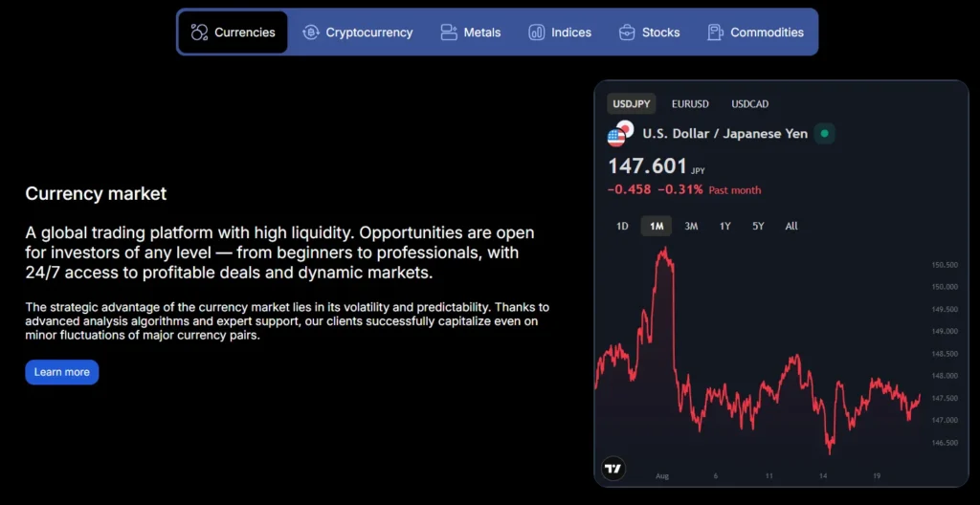980x505 pixels.
Task: Choose the 3M time range
Action: point(691,227)
